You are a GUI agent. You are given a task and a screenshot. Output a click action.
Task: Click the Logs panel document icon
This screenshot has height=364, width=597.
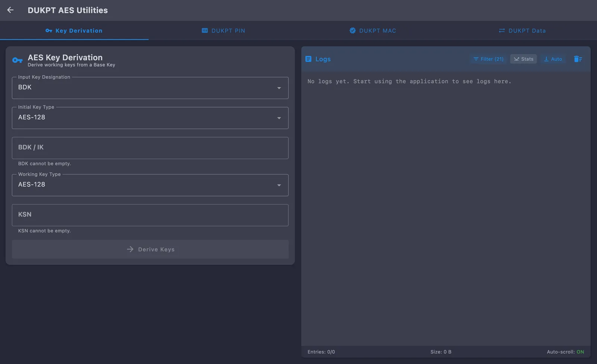(308, 59)
